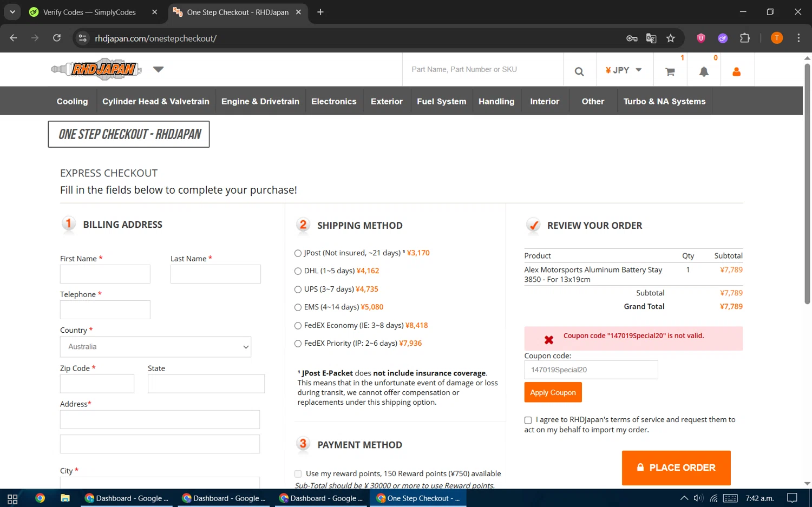Close the One Step Checkout tab
The height and width of the screenshot is (507, 812).
298,12
